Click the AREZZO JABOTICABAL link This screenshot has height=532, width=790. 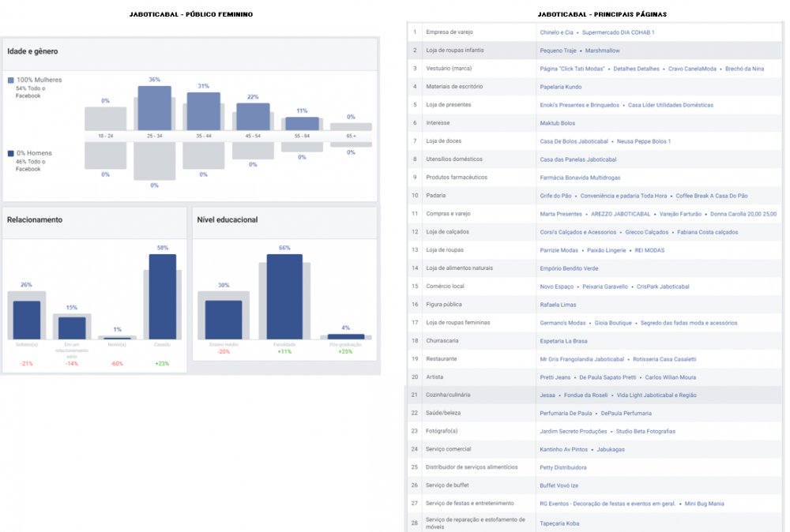point(621,214)
